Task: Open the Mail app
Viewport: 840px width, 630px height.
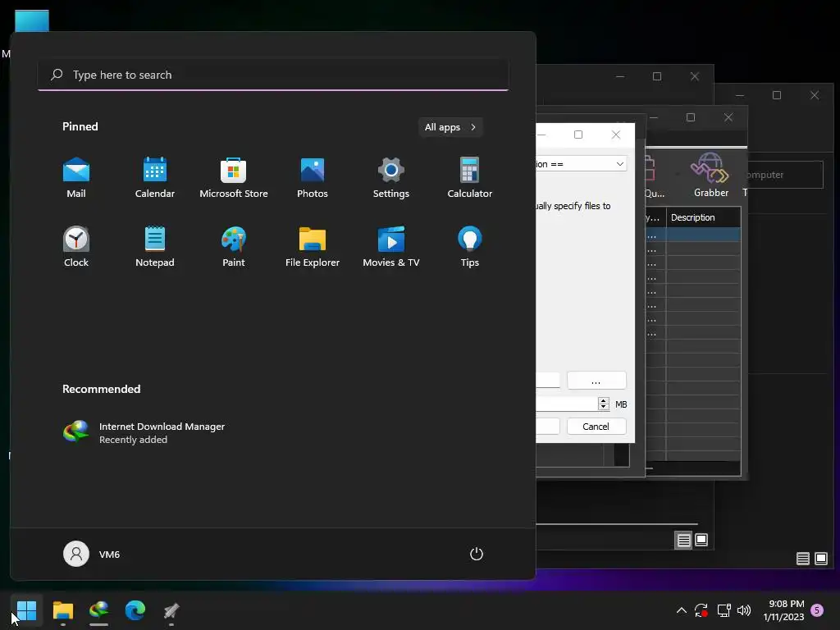Action: coord(76,178)
